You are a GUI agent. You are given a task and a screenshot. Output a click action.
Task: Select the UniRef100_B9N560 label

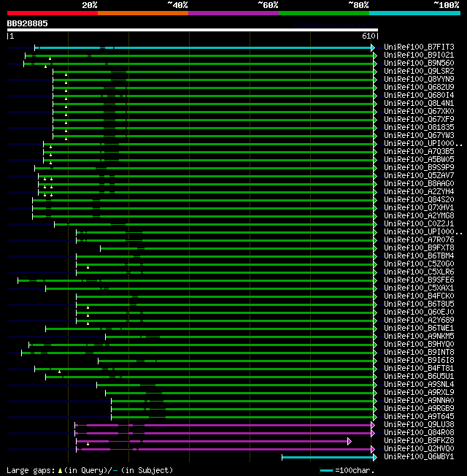(419, 63)
